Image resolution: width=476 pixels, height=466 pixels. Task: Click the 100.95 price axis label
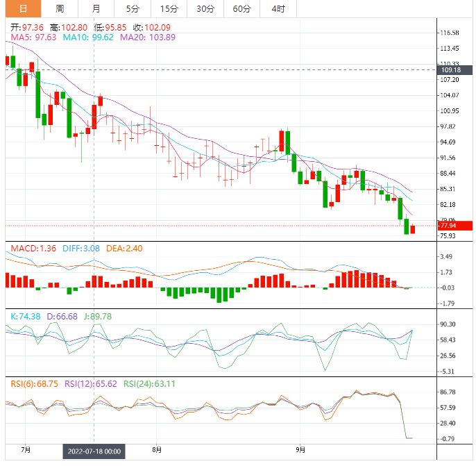[x=450, y=111]
